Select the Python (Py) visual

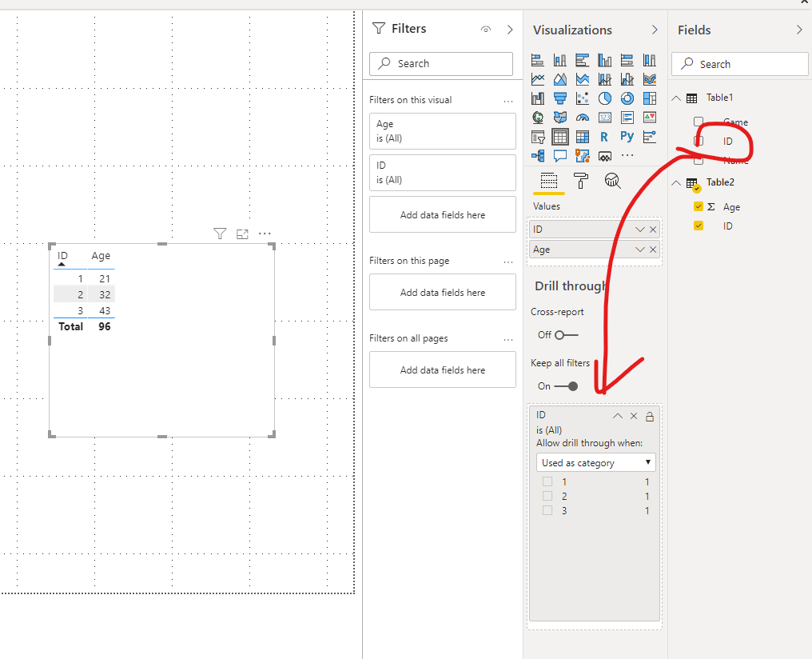tap(627, 137)
